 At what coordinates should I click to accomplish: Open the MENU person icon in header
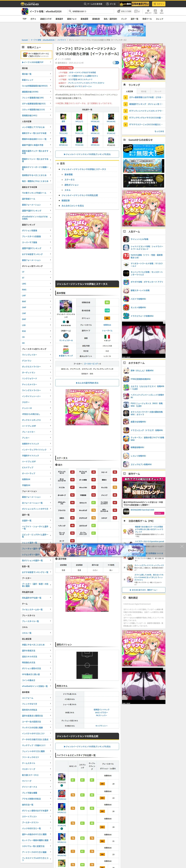(162, 11)
